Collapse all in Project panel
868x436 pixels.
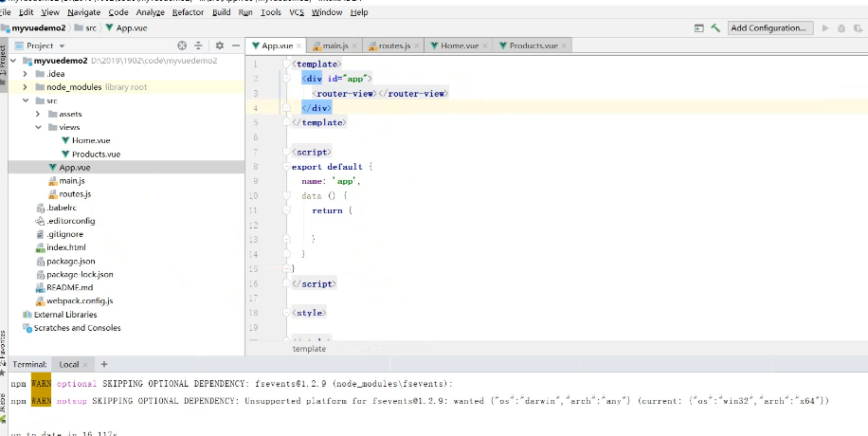pyautogui.click(x=199, y=45)
